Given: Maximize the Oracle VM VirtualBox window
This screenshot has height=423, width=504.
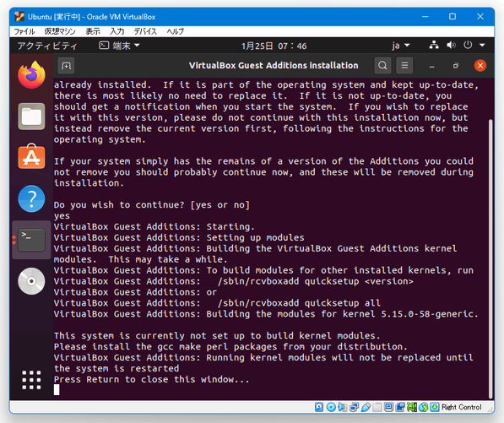Looking at the screenshot, I should point(453,16).
